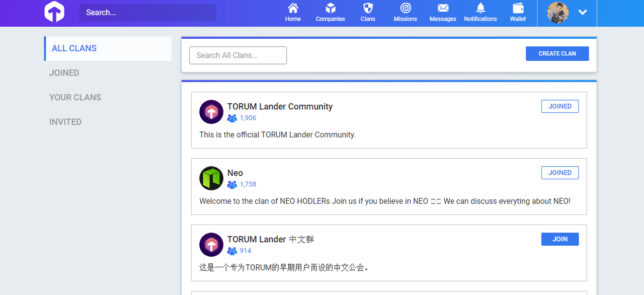
Task: Open TORUM Lander Community clan title
Action: coord(280,106)
